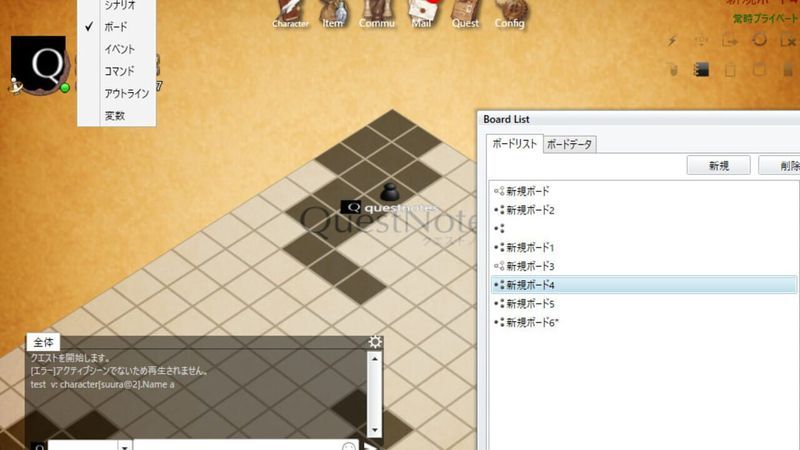
Task: Open the Config gear icon
Action: pos(510,14)
